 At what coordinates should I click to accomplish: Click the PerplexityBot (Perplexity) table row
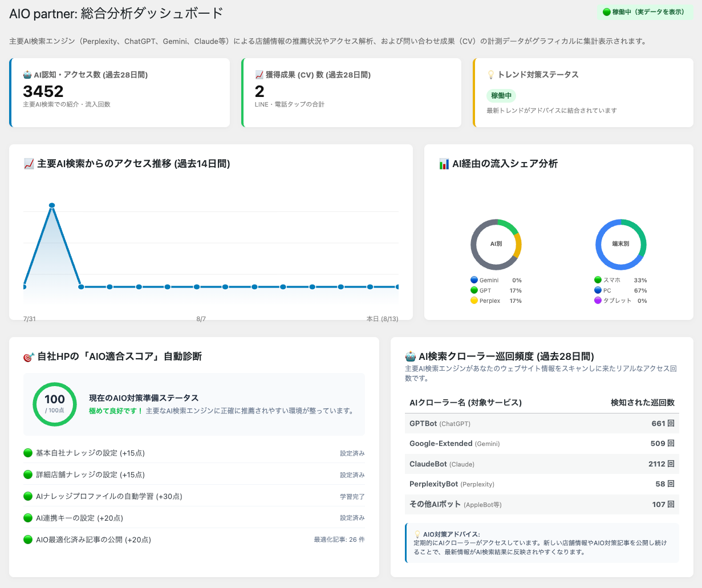tap(542, 484)
